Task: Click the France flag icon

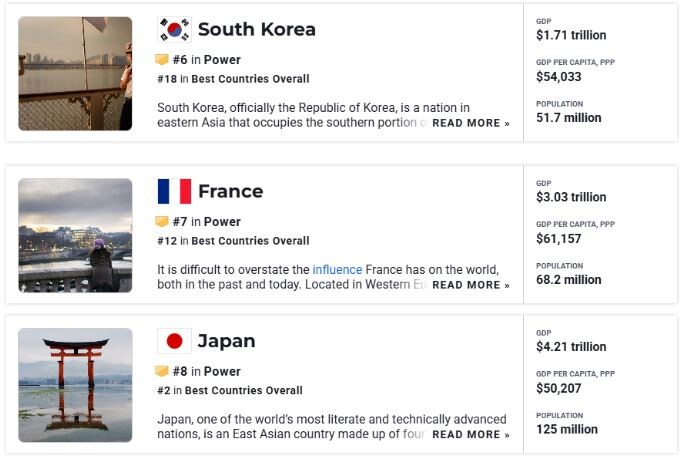Action: click(x=174, y=191)
